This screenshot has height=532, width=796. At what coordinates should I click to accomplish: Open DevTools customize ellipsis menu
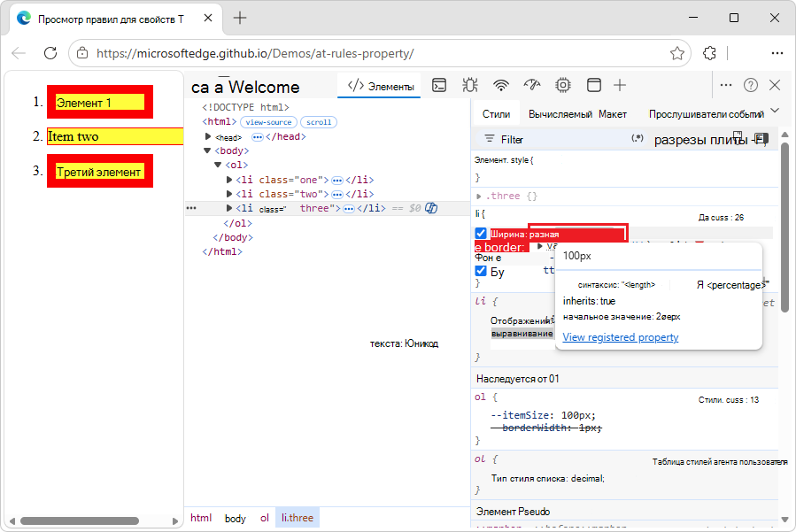(726, 85)
